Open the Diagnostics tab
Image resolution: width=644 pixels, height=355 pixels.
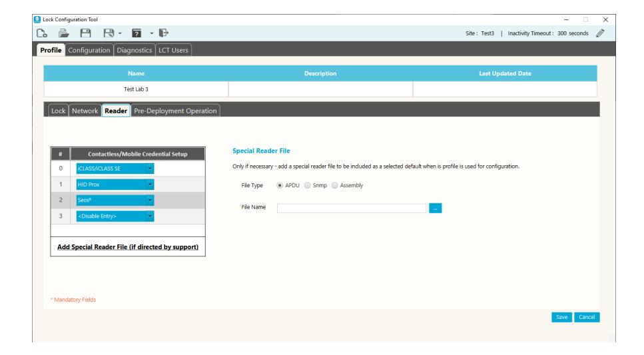point(135,50)
